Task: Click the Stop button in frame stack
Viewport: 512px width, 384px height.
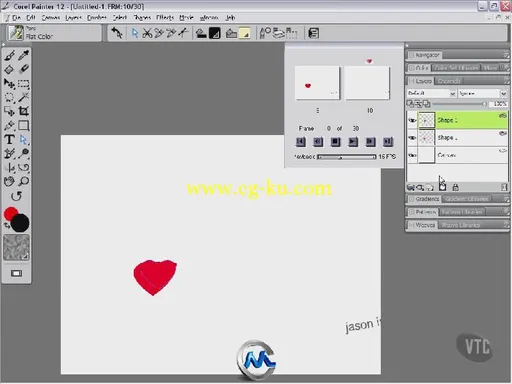Action: coord(335,142)
